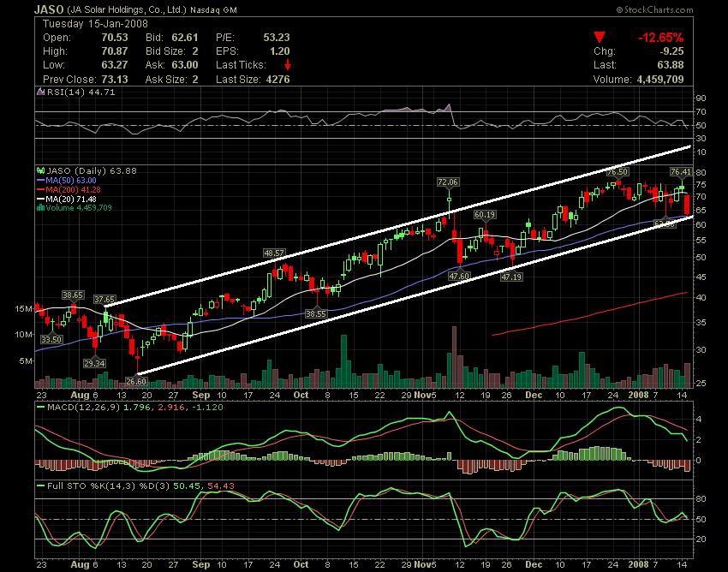Click the 38.65 price label
728x572 pixels.
[73, 295]
